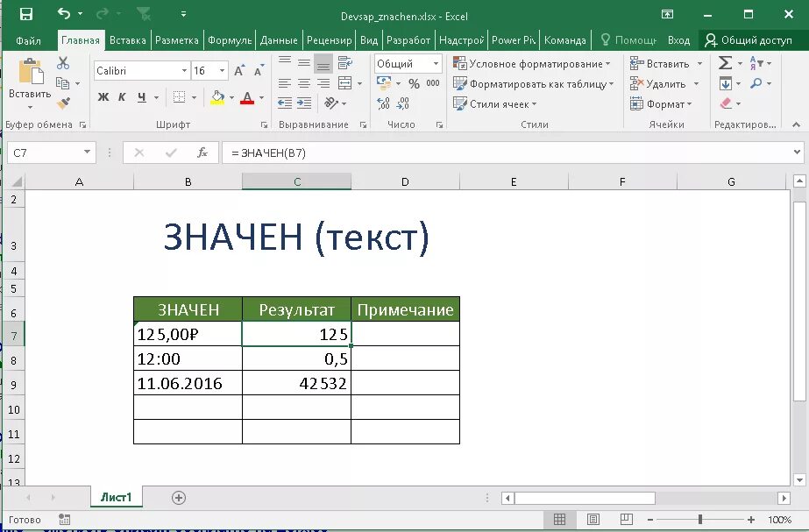The height and width of the screenshot is (532, 809).
Task: Collapse the ribbon with arrow
Action: tap(796, 124)
